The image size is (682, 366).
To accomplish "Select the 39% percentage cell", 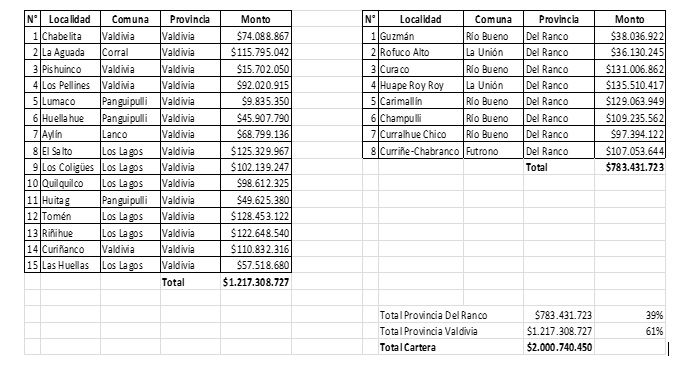I will tap(630, 315).
